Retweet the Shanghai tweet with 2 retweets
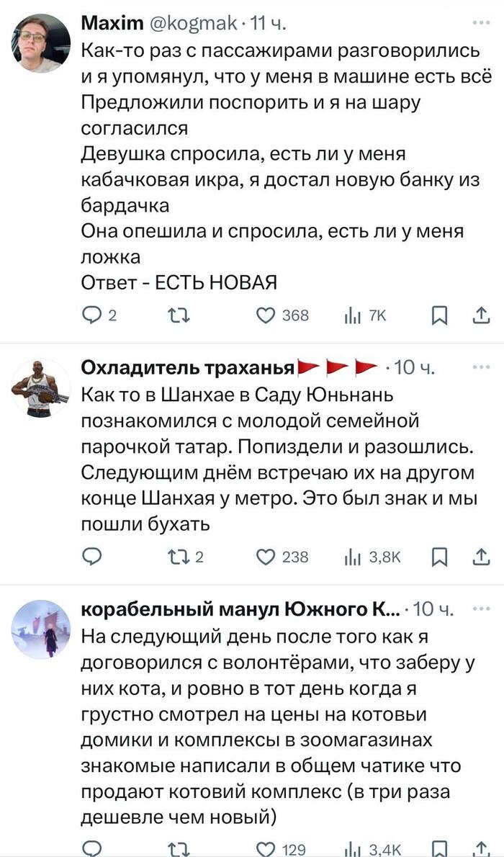 [x=177, y=556]
